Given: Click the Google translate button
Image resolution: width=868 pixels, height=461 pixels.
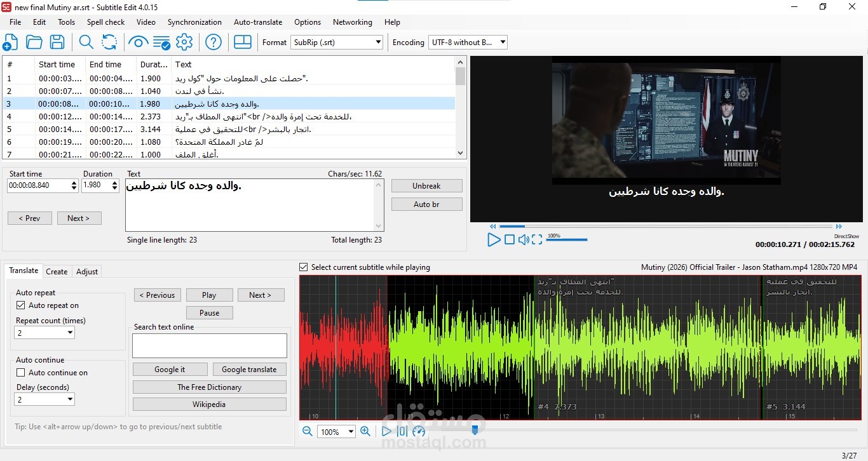Looking at the screenshot, I should coord(249,370).
